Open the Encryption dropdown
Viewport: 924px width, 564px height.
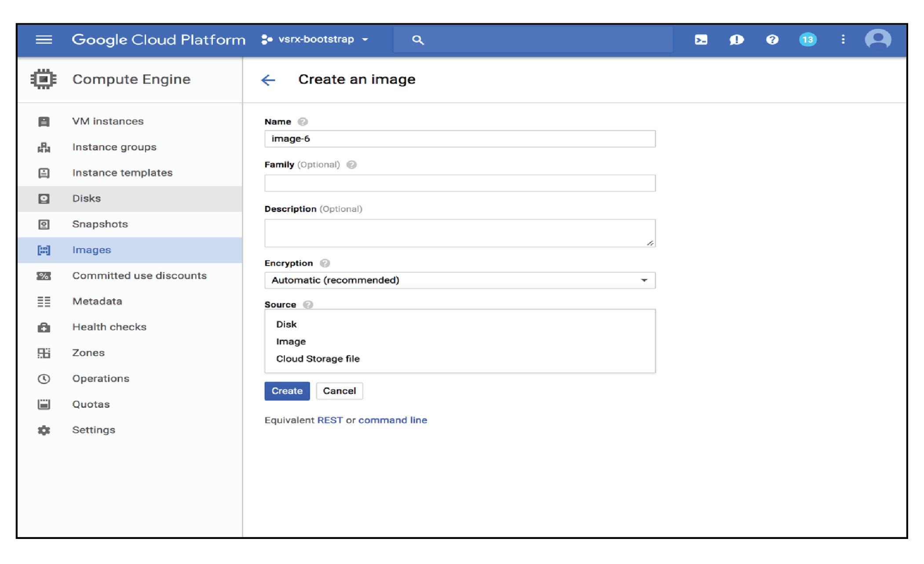(x=460, y=280)
